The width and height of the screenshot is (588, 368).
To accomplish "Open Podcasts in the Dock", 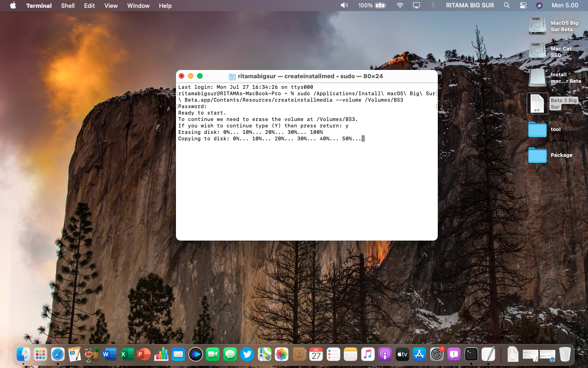I will pyautogui.click(x=385, y=354).
